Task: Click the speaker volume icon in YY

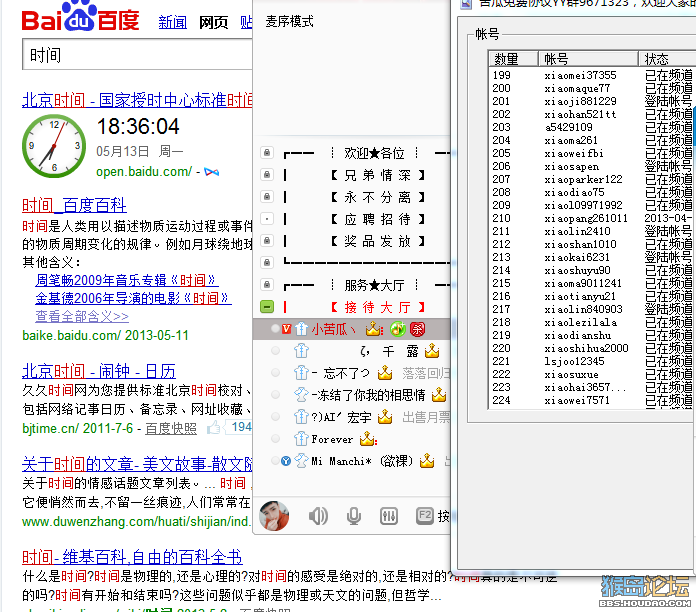Action: coord(318,516)
